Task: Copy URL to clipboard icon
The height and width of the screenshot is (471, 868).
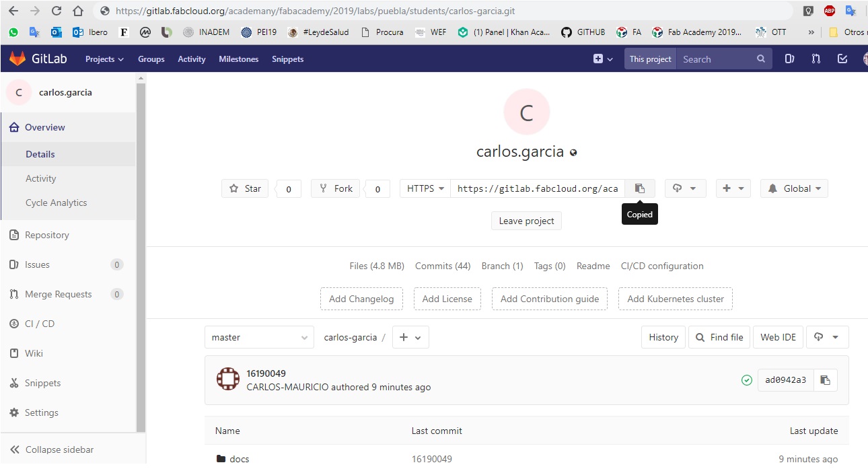Action: (640, 188)
